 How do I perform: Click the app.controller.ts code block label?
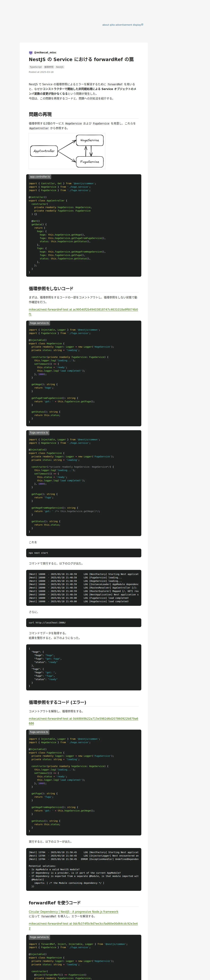(40, 177)
